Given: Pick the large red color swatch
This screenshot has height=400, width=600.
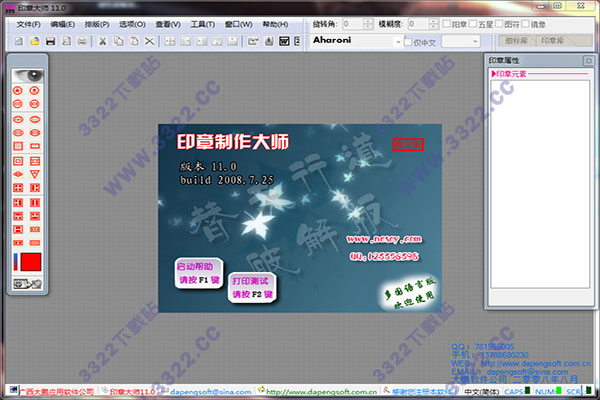Looking at the screenshot, I should coord(31,262).
